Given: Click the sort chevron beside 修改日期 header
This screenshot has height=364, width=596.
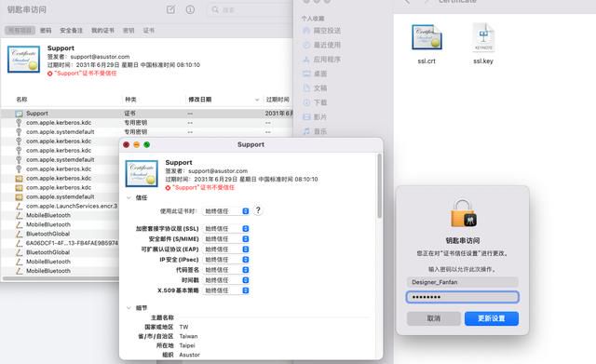Looking at the screenshot, I should (x=257, y=100).
